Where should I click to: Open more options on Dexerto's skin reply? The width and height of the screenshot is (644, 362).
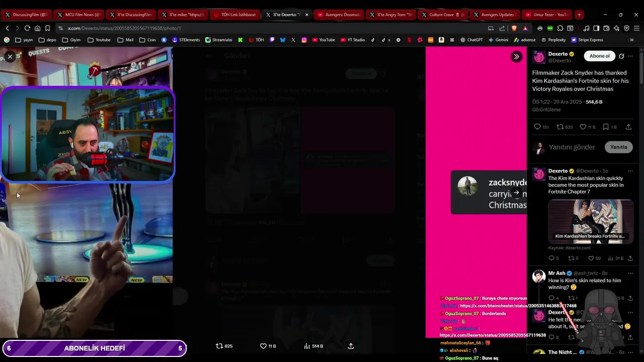pos(630,171)
